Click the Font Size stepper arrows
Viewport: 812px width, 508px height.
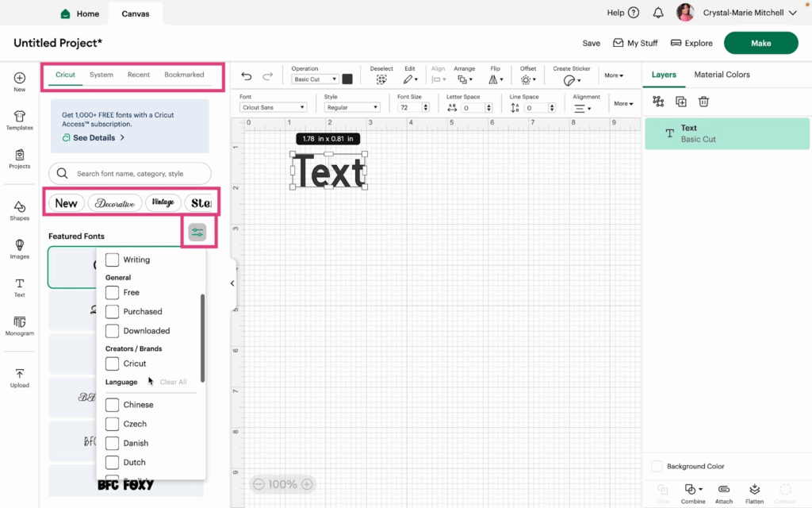coord(426,107)
